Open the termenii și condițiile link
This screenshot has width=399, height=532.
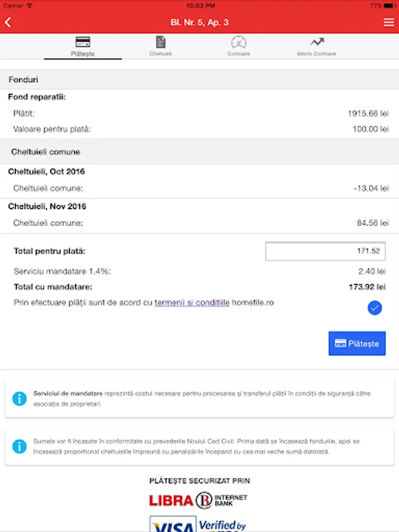(192, 303)
